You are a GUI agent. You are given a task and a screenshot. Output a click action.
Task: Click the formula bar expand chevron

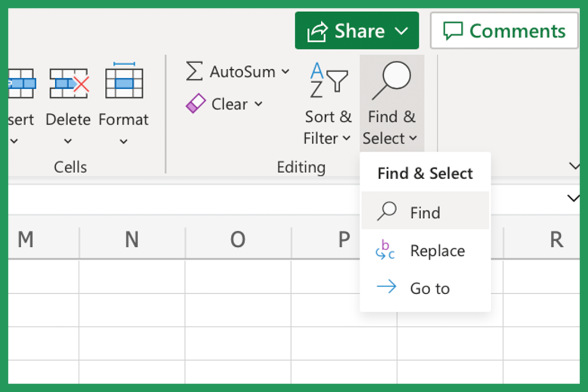573,198
